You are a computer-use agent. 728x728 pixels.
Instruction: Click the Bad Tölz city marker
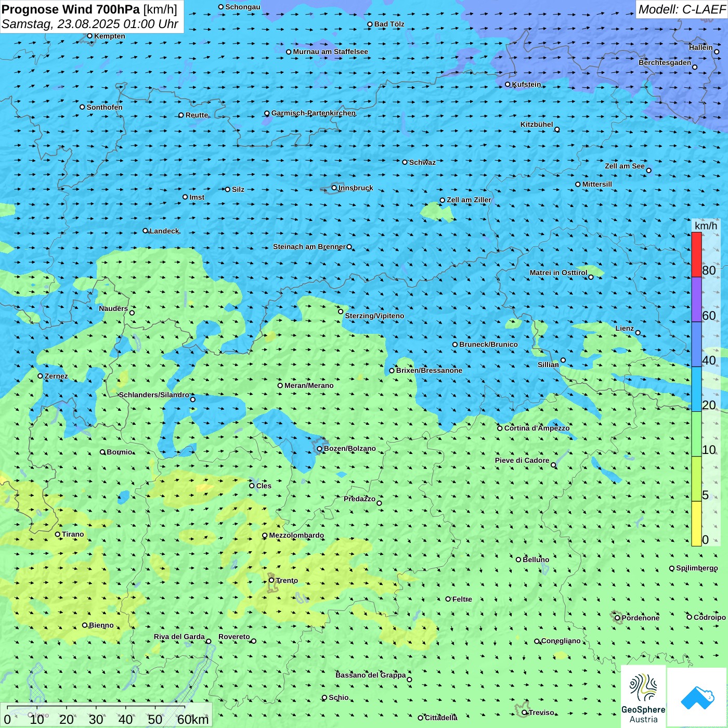(x=370, y=24)
